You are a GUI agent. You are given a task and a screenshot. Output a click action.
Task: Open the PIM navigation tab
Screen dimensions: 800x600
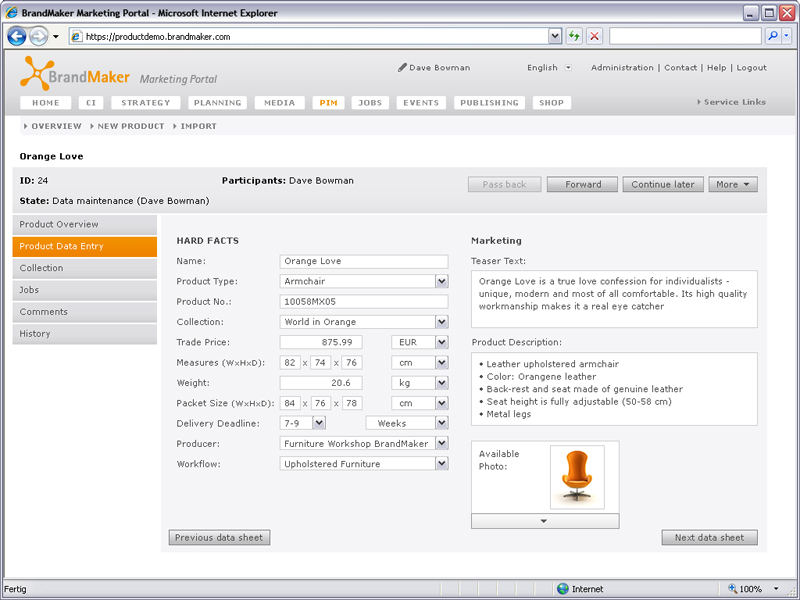[327, 103]
